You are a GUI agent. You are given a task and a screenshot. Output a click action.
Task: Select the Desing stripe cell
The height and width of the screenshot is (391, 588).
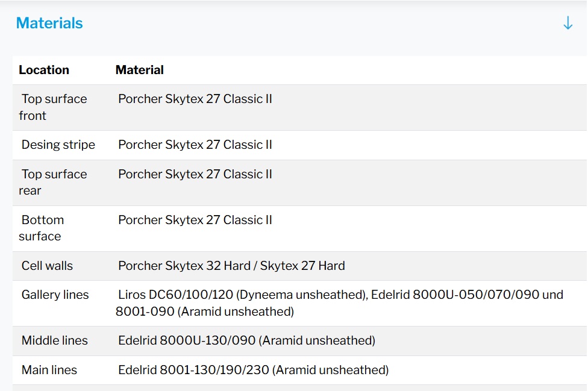tap(58, 145)
